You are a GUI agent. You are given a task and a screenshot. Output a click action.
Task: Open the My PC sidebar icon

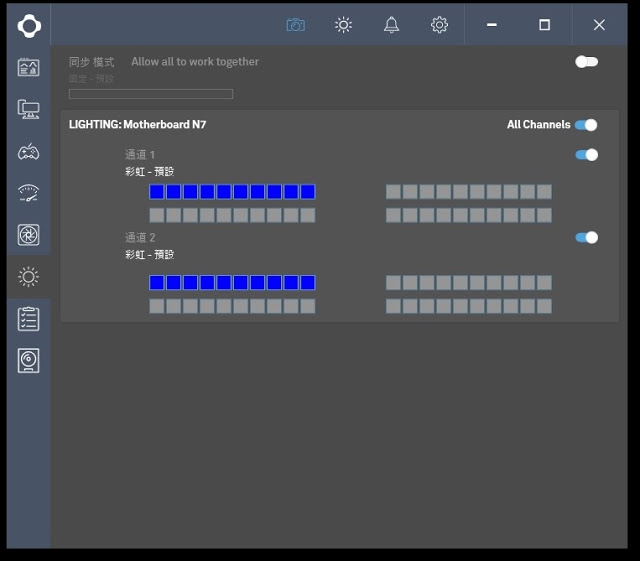29,67
